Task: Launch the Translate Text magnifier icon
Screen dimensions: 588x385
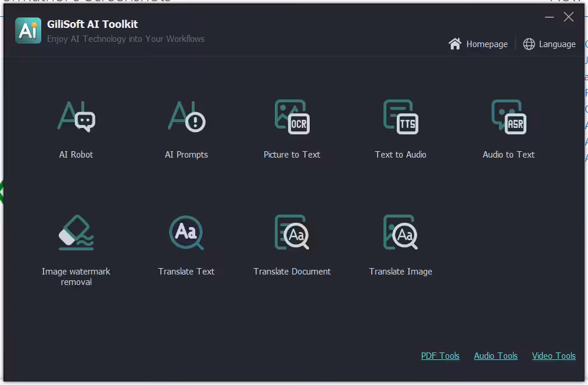Action: point(187,233)
